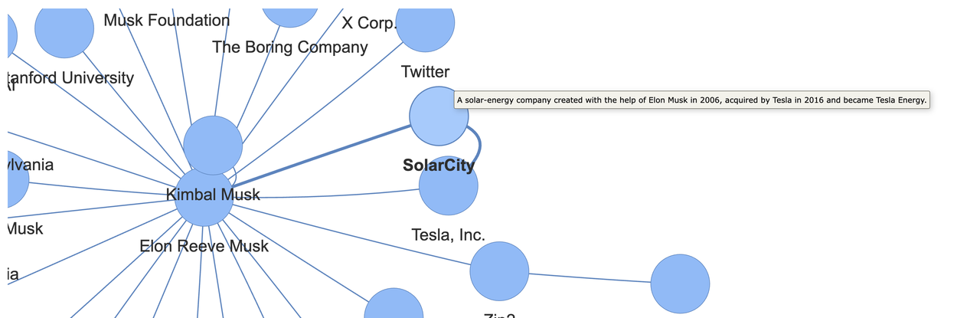Click the Tesla, Inc. label
Screen dimensions: 980x318
(449, 234)
